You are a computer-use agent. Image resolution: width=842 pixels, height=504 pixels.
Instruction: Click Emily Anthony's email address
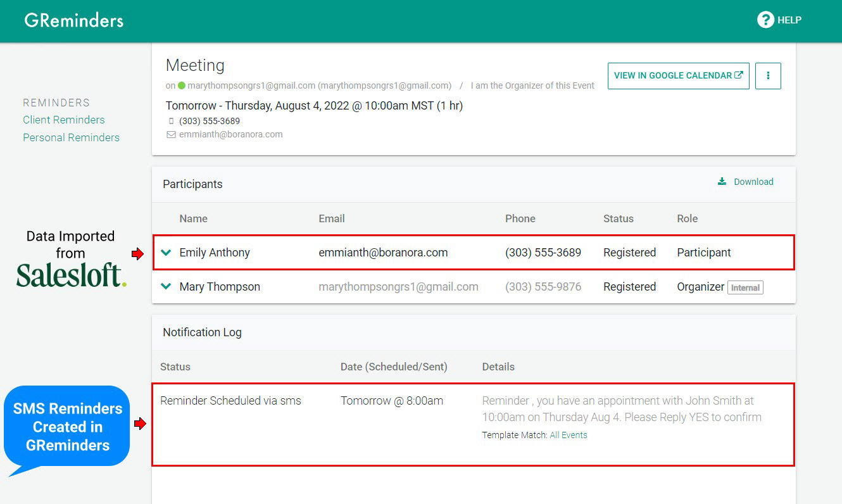(383, 253)
